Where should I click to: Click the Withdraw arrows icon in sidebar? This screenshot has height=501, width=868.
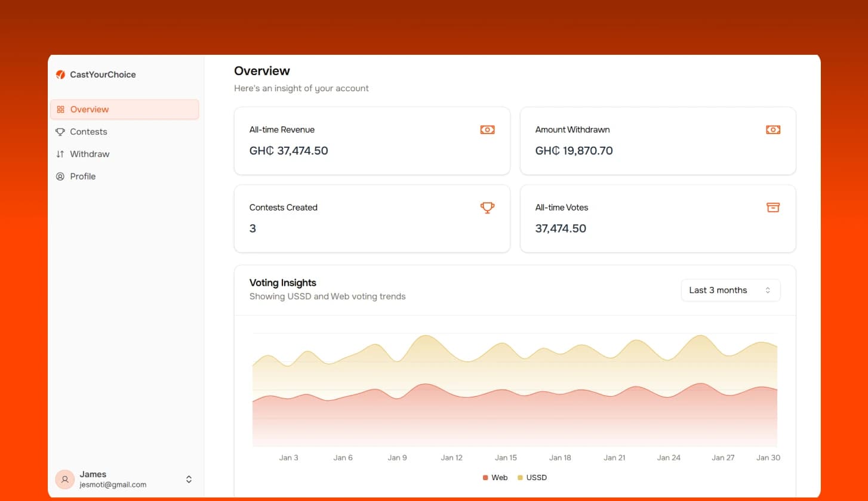60,154
